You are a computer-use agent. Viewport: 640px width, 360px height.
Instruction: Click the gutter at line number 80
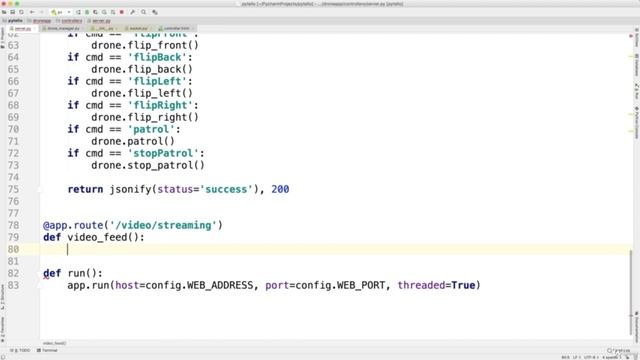click(x=13, y=249)
